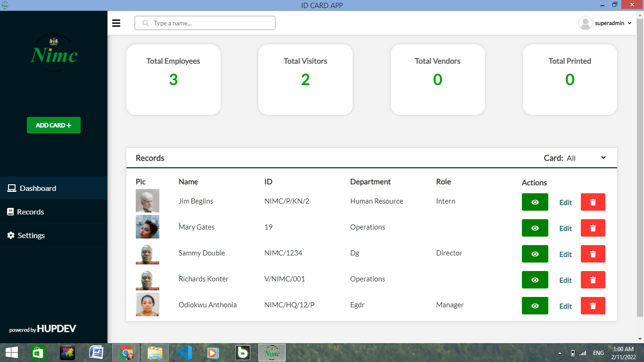Open Microsoft Word from the taskbar
644x362 pixels.
point(97,353)
